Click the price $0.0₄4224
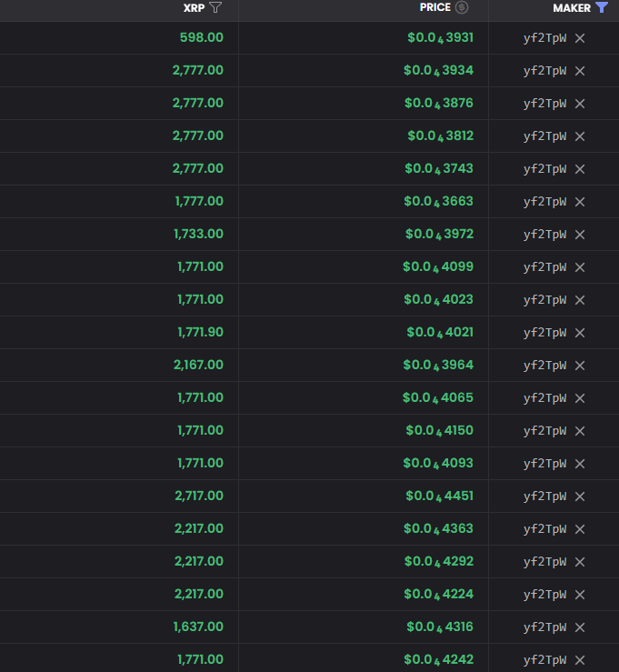Screen dimensions: 619x672 tap(439, 594)
